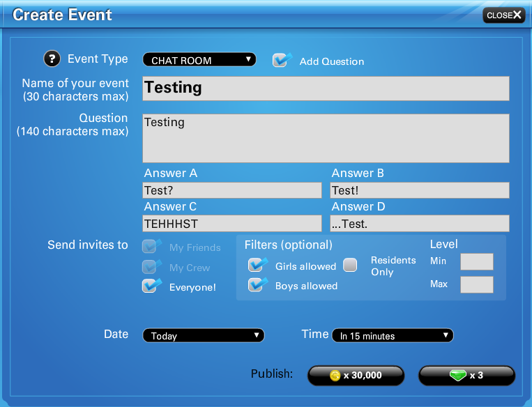Click inside the Question text area
This screenshot has height=407, width=532.
(326, 138)
